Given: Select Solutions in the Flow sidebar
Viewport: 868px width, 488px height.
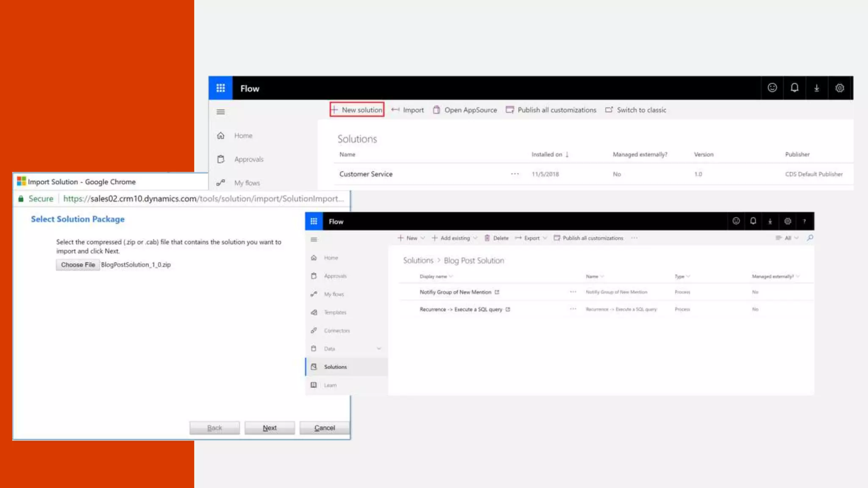Looking at the screenshot, I should click(335, 367).
